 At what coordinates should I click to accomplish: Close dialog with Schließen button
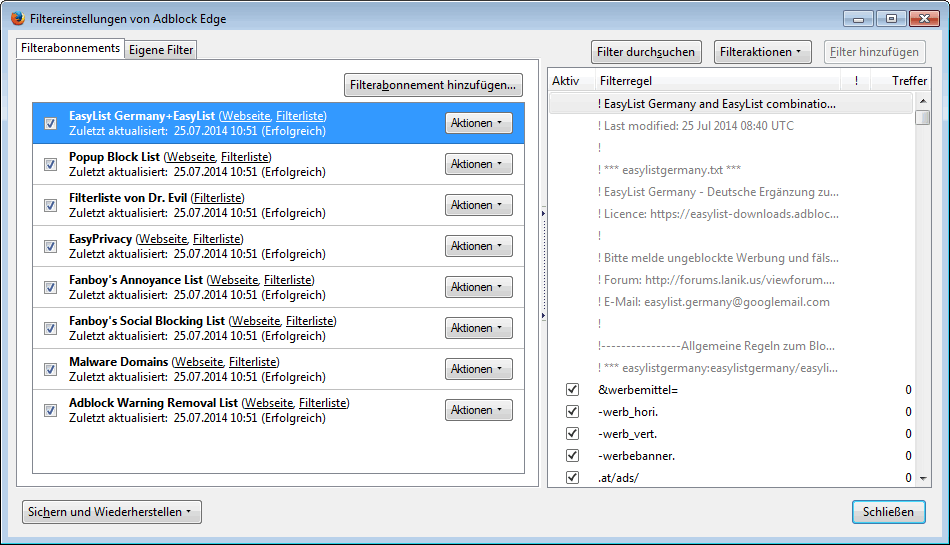[888, 512]
